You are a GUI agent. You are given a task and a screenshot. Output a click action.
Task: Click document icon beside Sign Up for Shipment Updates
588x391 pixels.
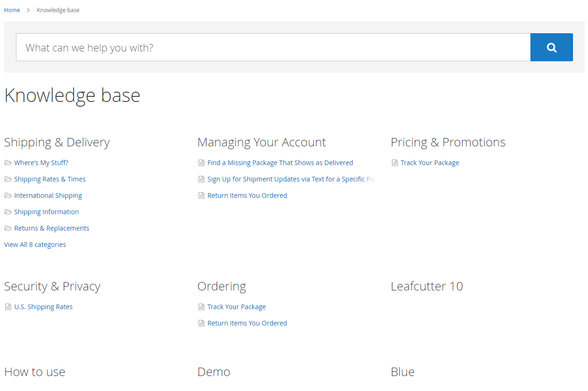point(201,179)
